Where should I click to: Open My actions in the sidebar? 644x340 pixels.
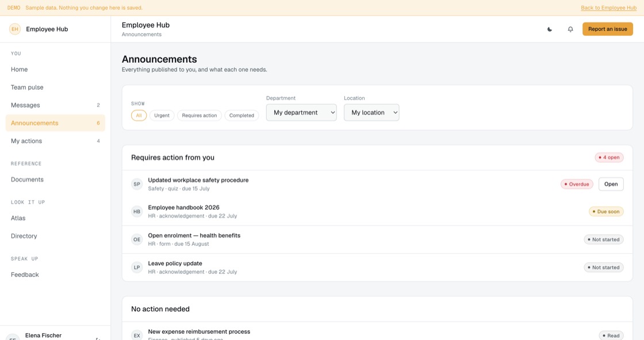pyautogui.click(x=55, y=141)
